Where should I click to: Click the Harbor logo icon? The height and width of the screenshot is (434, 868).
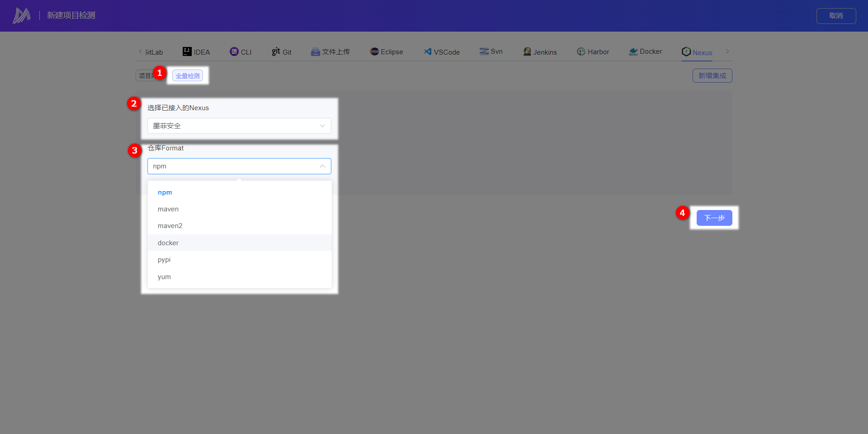[581, 51]
